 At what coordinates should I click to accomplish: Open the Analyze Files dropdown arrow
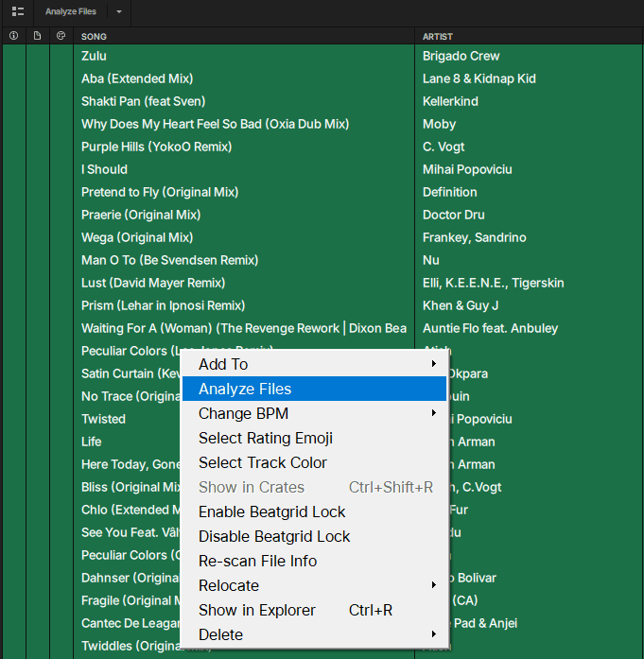pyautogui.click(x=119, y=11)
